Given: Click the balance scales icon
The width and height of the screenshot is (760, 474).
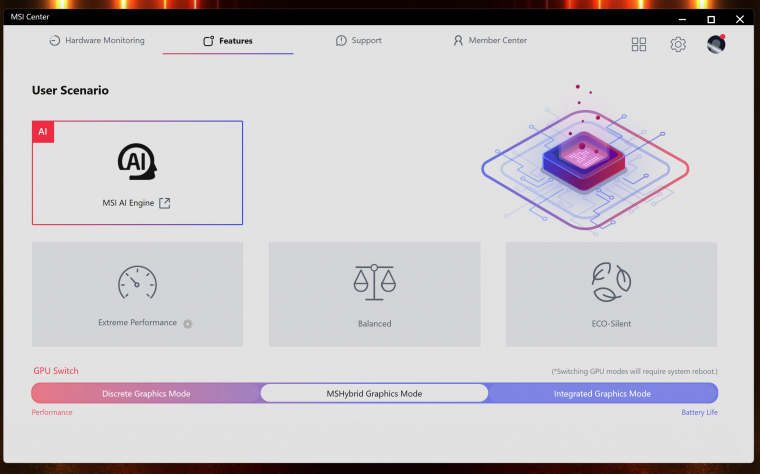Looking at the screenshot, I should pyautogui.click(x=374, y=282).
